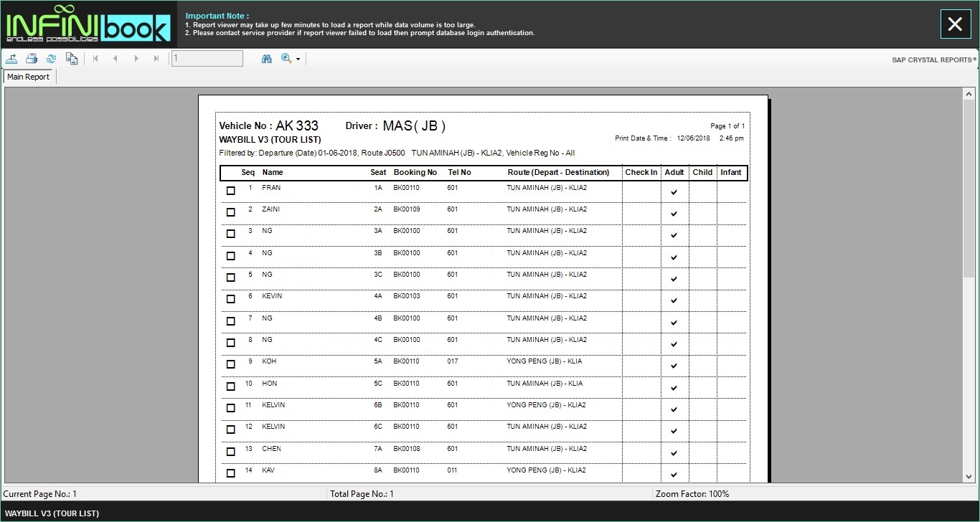The image size is (980, 522).
Task: Click Current Page No.: 1 status text
Action: pos(40,494)
